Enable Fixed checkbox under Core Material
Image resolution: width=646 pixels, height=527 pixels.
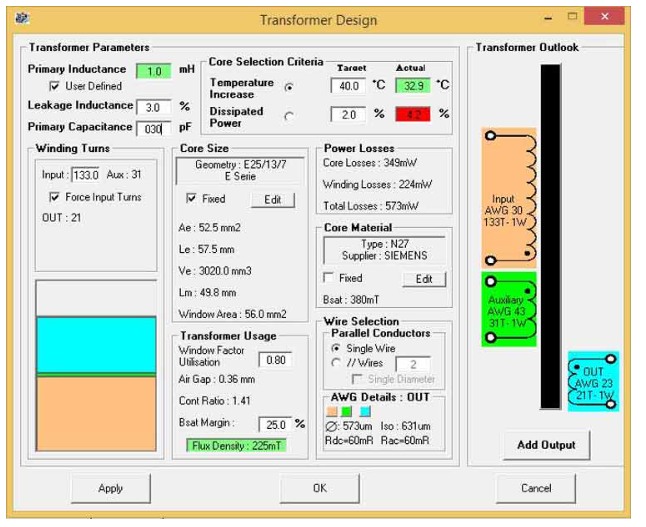coord(329,278)
